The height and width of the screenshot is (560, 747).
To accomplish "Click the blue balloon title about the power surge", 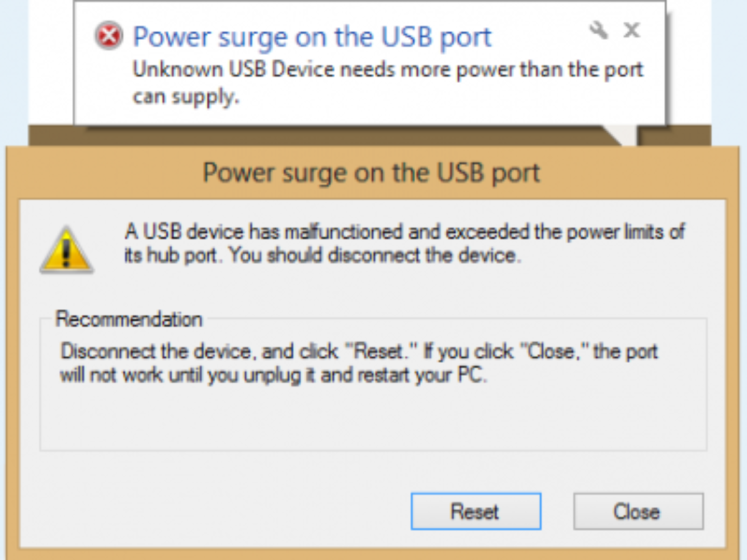I will pos(312,37).
